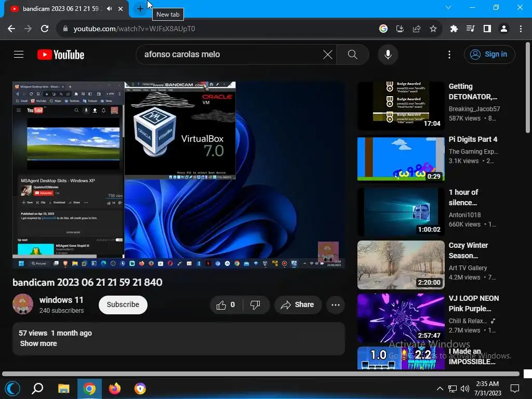This screenshot has width=532, height=399.
Task: Click Antoni1018 channel name
Action: pyautogui.click(x=464, y=215)
